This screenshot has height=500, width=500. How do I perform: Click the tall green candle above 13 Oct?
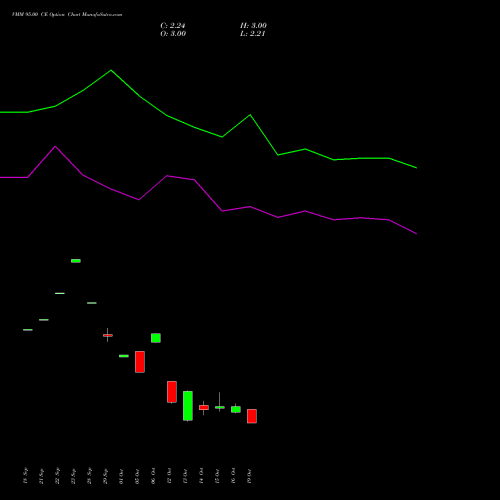[x=188, y=406]
